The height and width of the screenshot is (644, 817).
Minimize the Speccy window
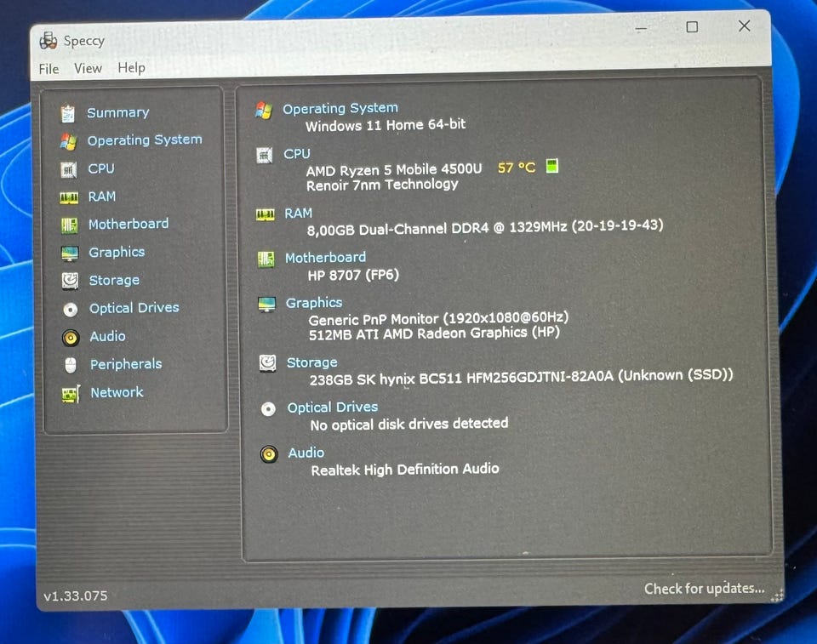click(641, 29)
